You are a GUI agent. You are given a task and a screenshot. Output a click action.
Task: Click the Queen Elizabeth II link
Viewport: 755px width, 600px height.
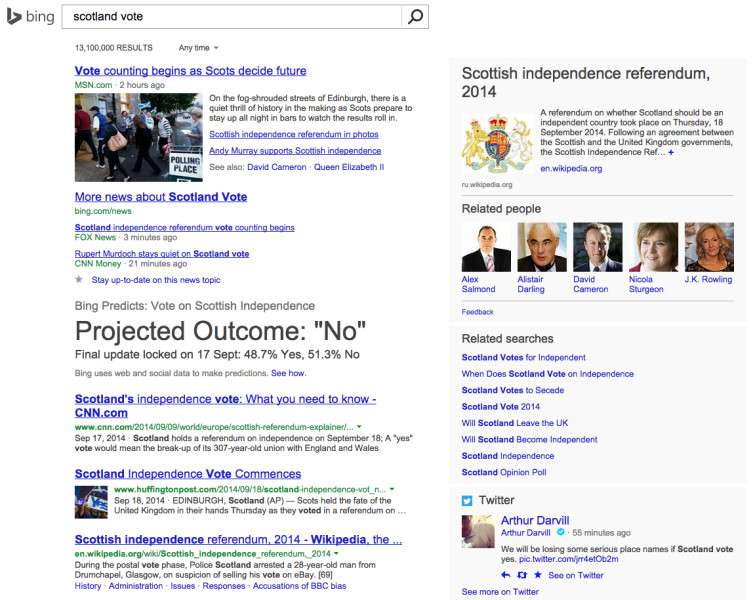349,167
